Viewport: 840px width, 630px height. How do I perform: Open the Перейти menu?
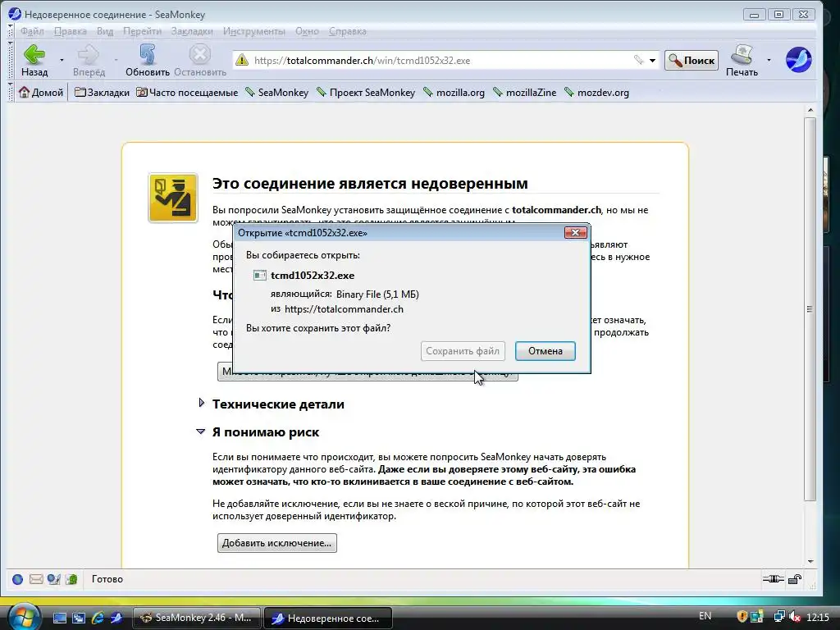click(142, 31)
